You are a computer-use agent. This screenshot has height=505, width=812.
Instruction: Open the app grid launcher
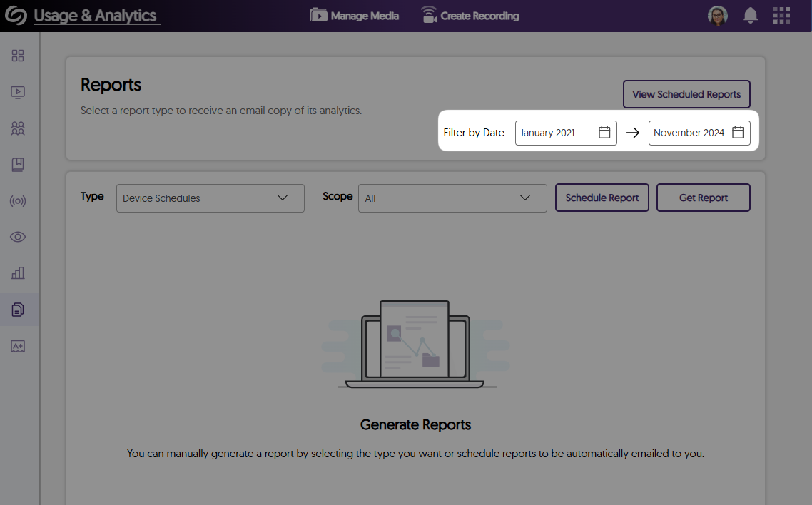[781, 15]
